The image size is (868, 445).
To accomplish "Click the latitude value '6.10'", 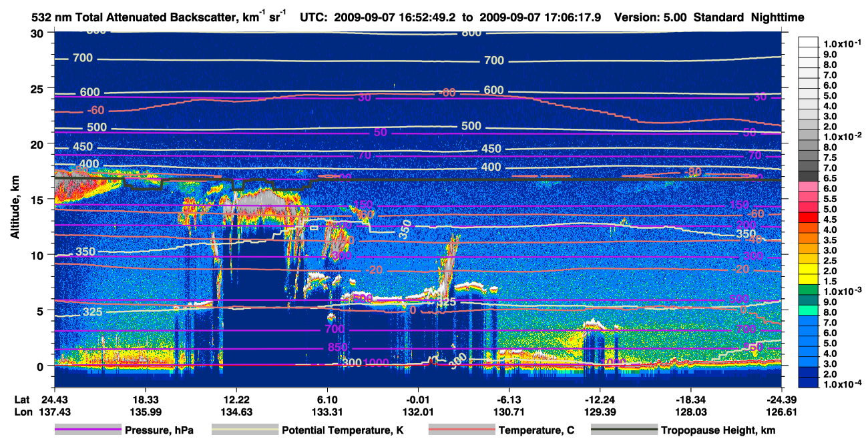I will (327, 399).
